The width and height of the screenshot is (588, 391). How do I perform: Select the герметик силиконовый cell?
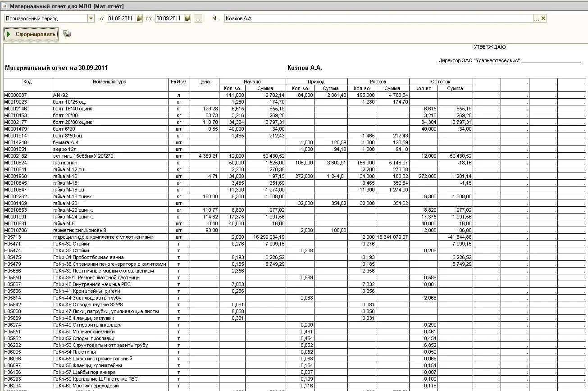click(110, 230)
